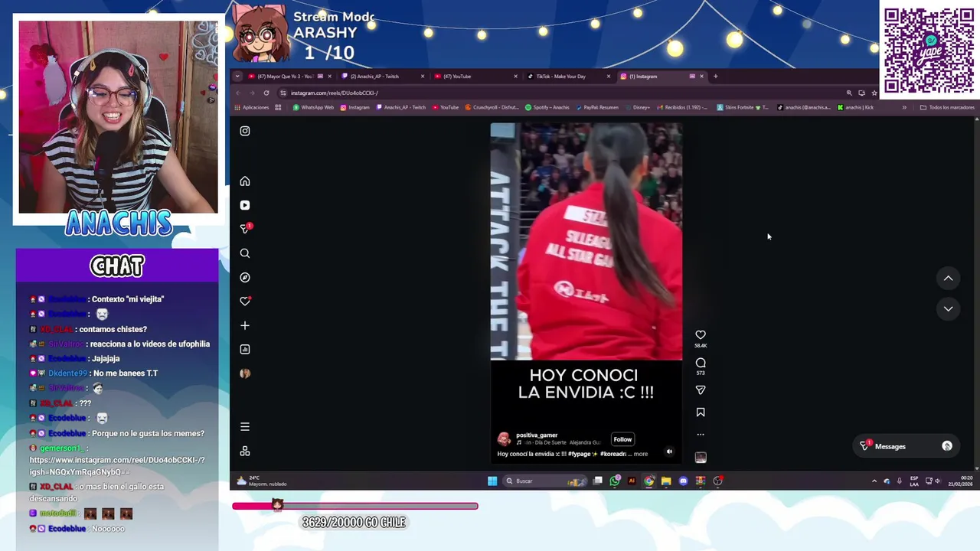Screen dimensions: 980x551
Task: Go to the next reel with down arrow
Action: (948, 308)
